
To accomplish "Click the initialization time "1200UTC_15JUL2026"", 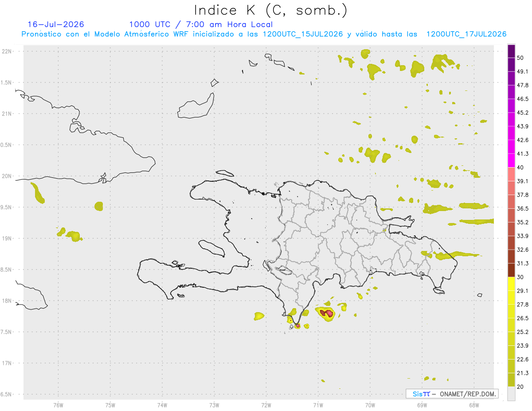I will [x=303, y=34].
